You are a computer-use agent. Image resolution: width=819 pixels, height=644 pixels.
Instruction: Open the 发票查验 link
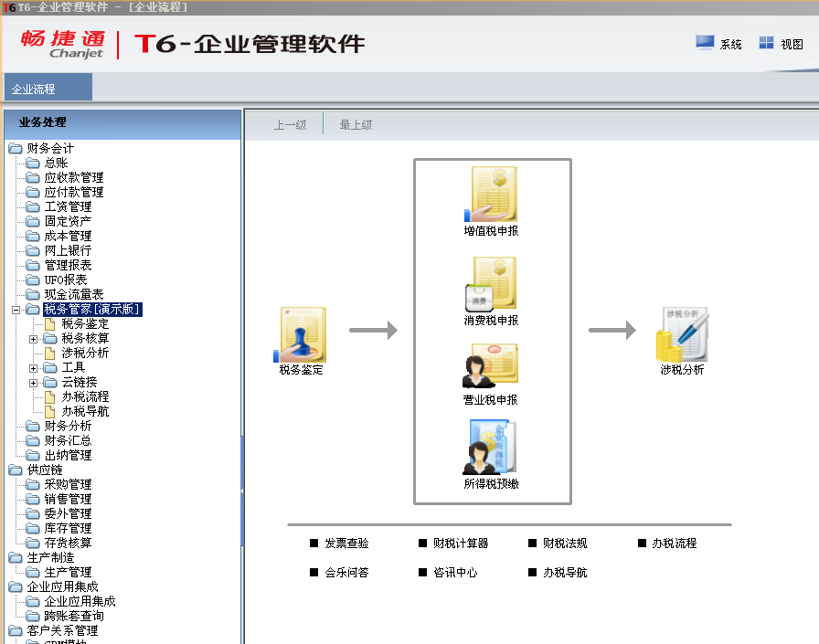[346, 544]
